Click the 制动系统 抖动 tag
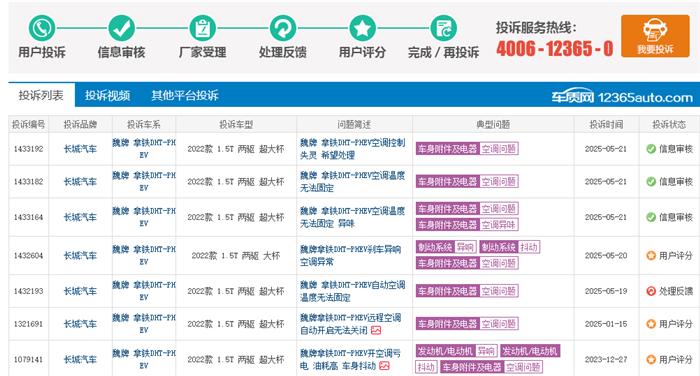The width and height of the screenshot is (700, 376). [510, 247]
